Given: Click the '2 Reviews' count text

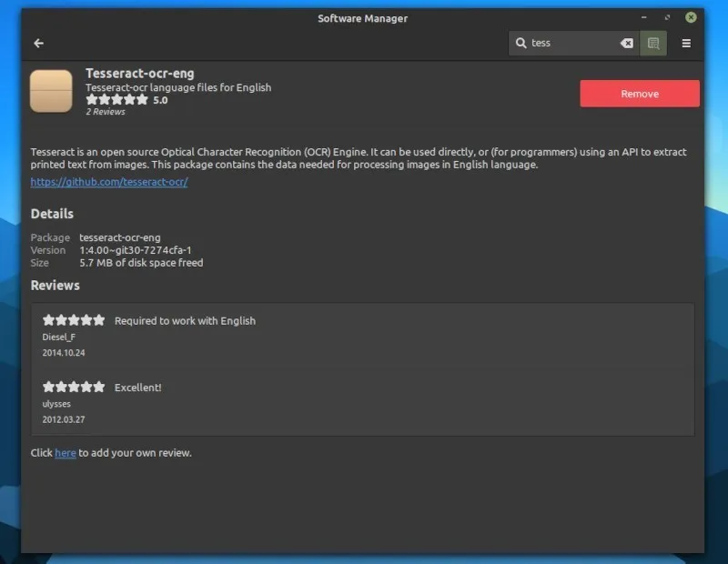Looking at the screenshot, I should [106, 112].
